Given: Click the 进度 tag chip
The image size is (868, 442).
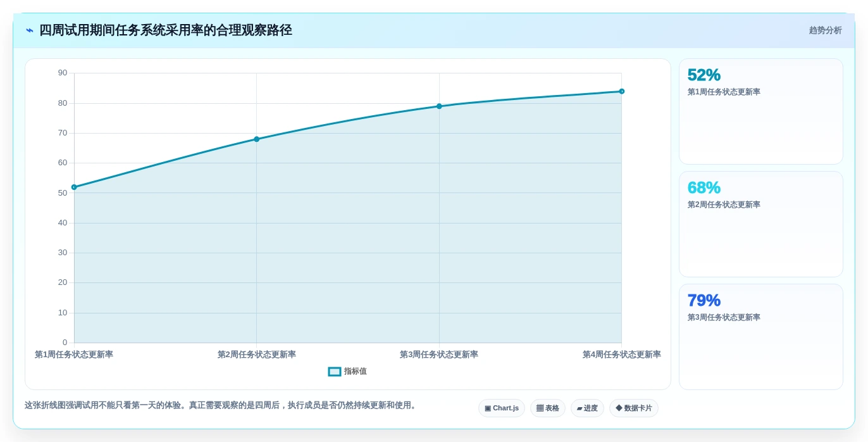Looking at the screenshot, I should [587, 408].
